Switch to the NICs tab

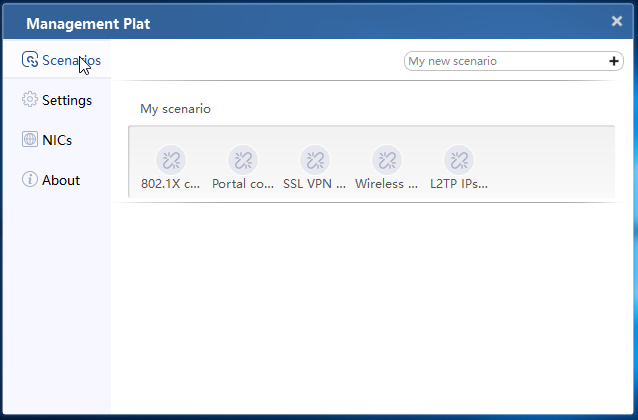[x=57, y=140]
